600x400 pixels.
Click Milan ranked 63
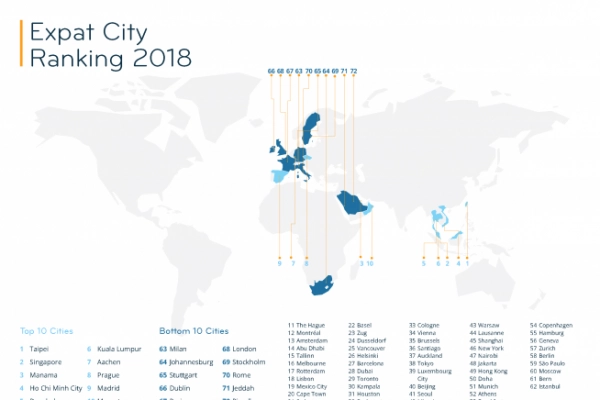(178, 349)
